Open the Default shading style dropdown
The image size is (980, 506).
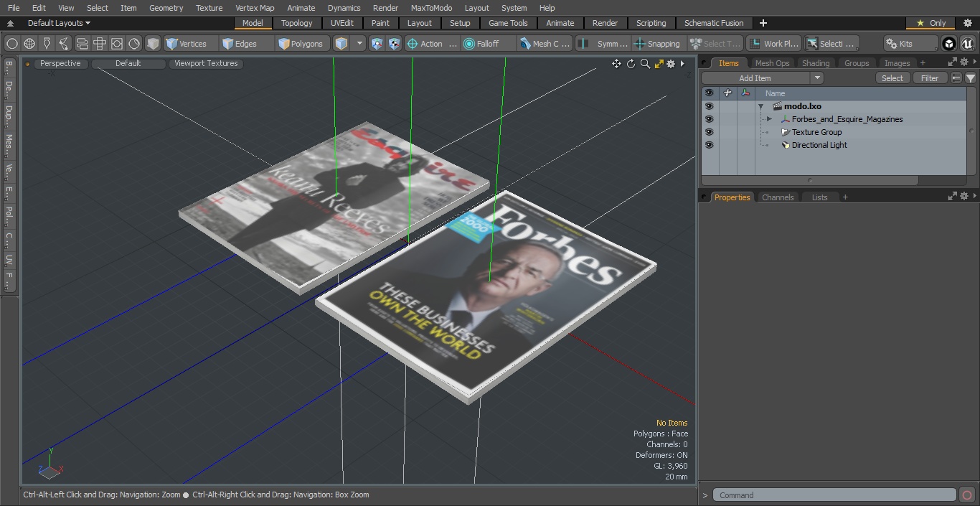(x=128, y=64)
